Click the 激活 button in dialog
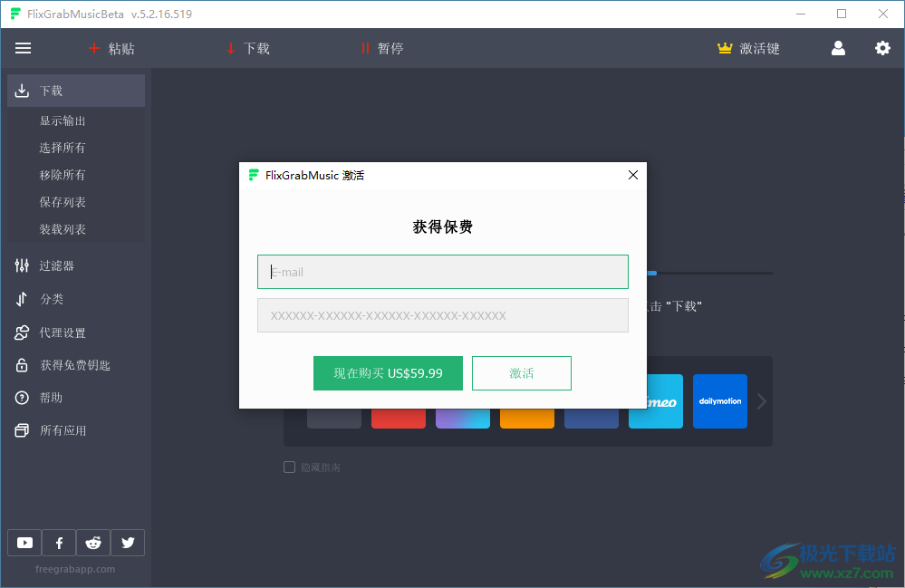Screen dimensions: 905x588 pyautogui.click(x=522, y=373)
